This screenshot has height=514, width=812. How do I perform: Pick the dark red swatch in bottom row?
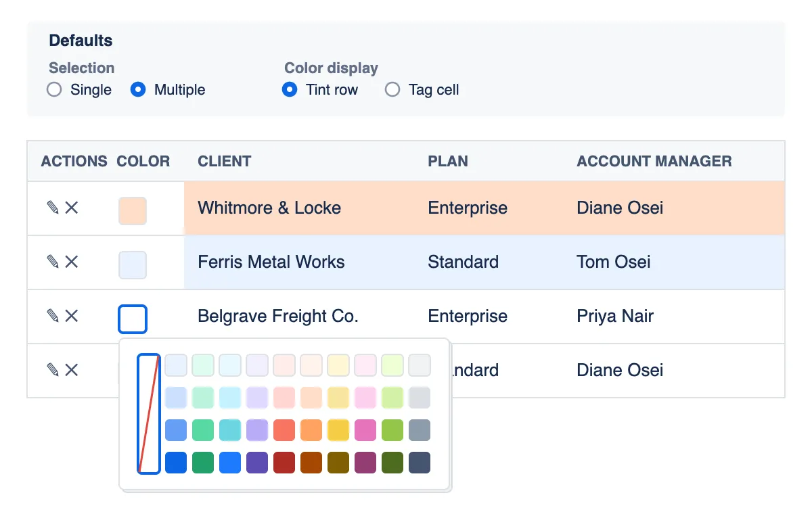point(284,463)
